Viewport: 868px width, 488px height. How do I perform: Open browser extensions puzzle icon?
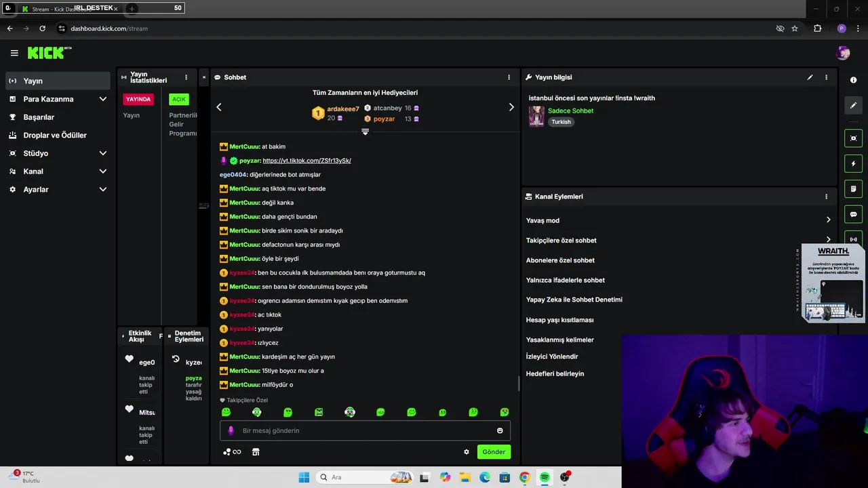click(817, 28)
